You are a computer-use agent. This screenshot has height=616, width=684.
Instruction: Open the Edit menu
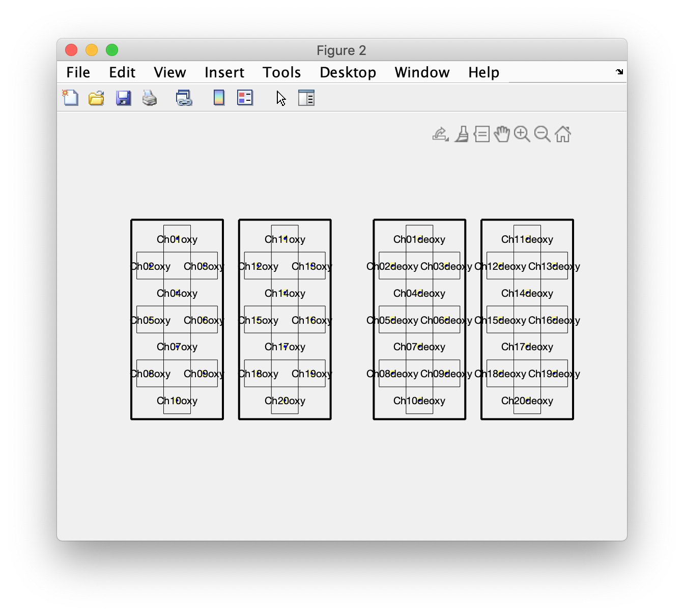coord(122,72)
